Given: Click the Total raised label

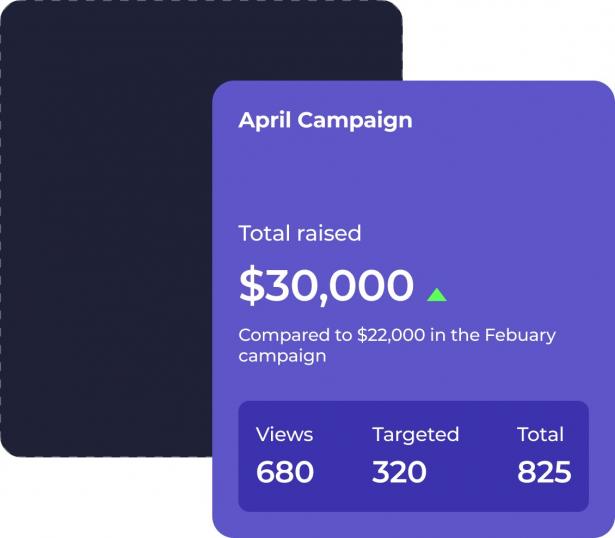Looking at the screenshot, I should point(300,233).
